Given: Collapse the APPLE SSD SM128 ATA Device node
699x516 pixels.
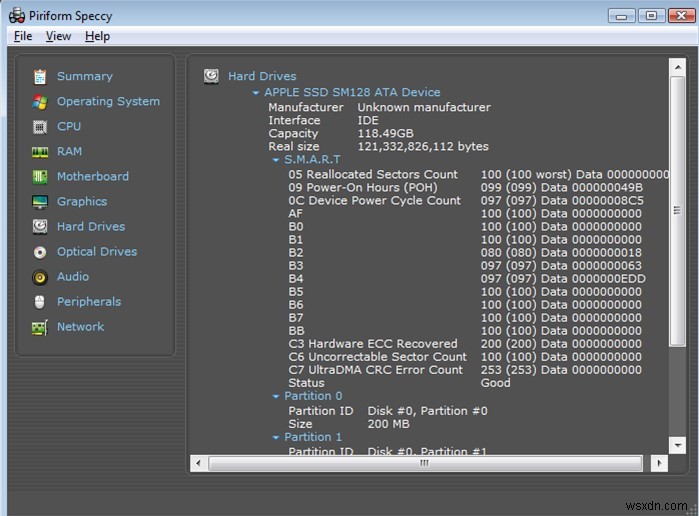Looking at the screenshot, I should tap(256, 93).
